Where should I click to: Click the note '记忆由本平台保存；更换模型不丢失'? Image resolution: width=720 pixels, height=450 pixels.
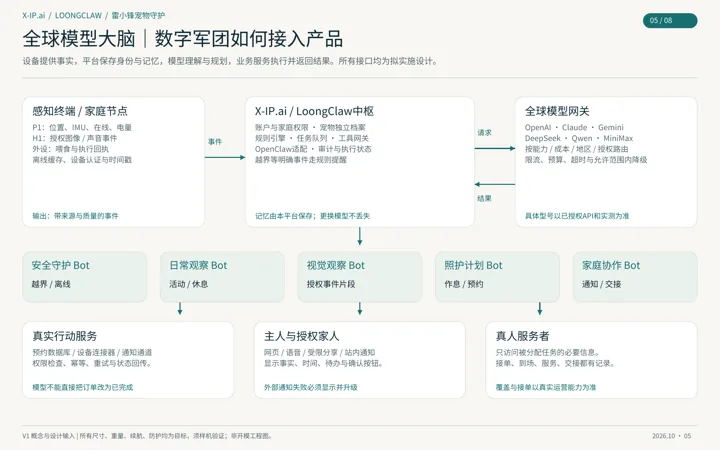313,216
